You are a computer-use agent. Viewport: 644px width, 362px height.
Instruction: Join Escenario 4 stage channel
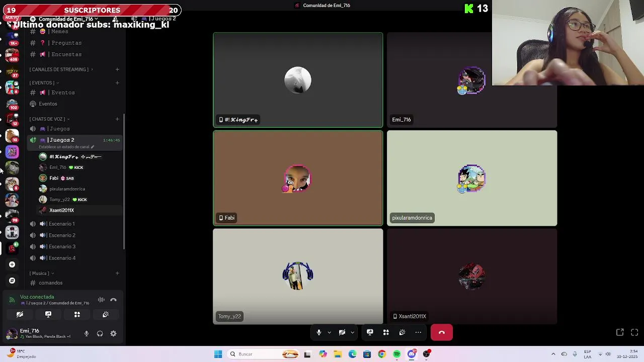[74, 258]
